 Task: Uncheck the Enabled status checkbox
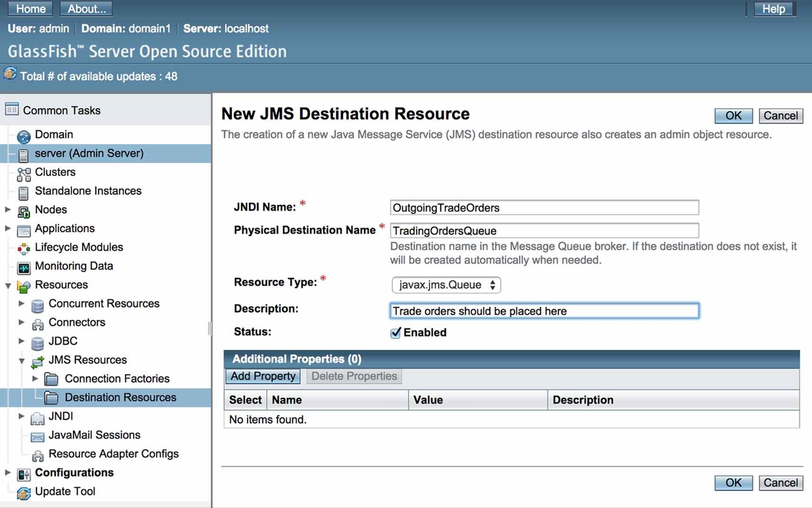tap(395, 333)
